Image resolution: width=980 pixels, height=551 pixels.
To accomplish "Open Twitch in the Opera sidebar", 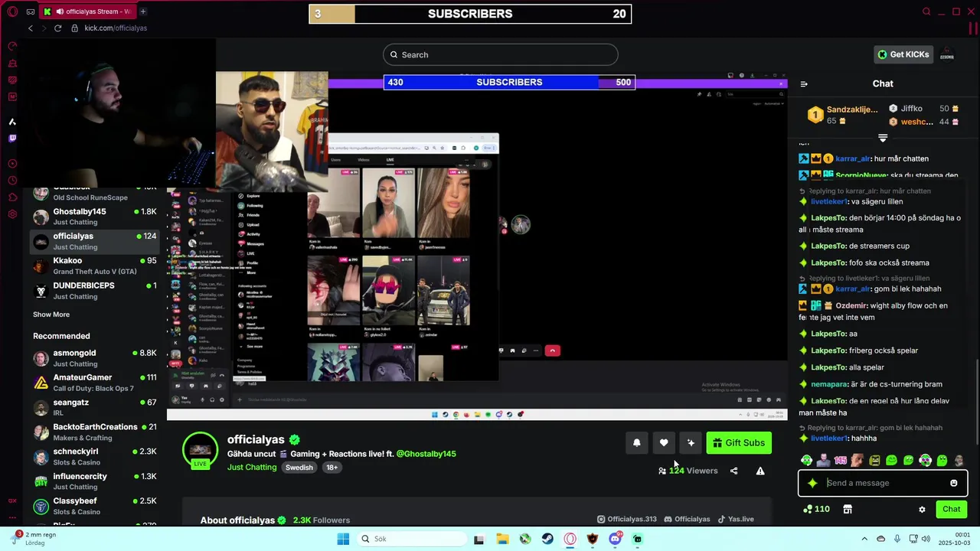I will click(x=12, y=139).
